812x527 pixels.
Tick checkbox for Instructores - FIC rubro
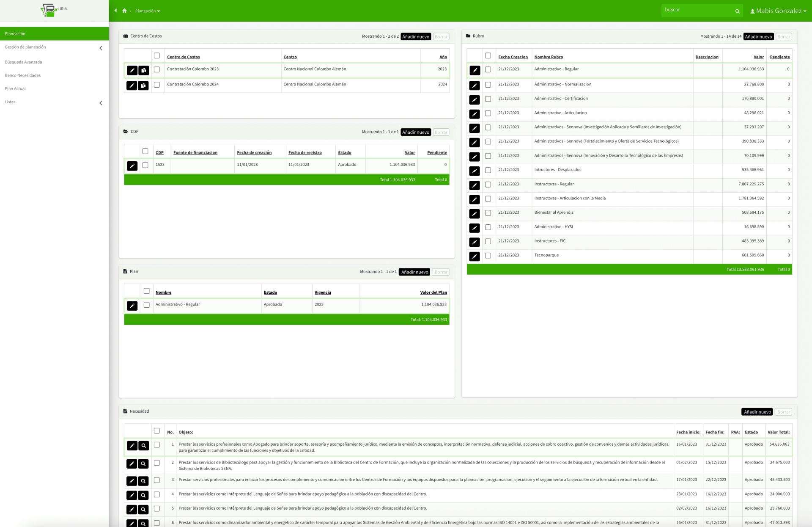click(488, 241)
